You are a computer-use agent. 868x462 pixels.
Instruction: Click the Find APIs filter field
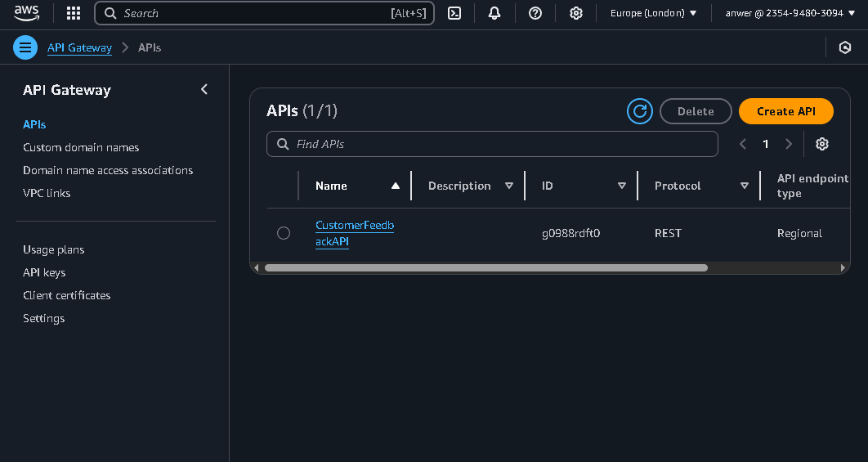click(492, 144)
